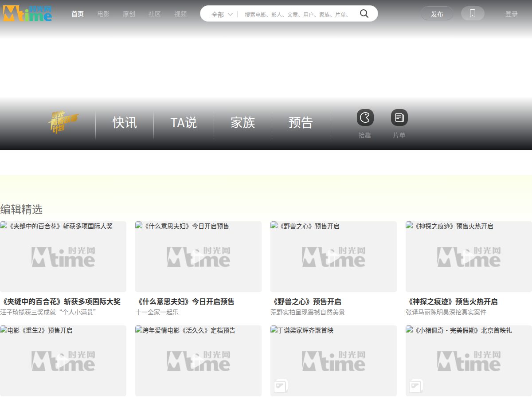Switch to the 快讯 tab
532x399 pixels.
pos(125,123)
